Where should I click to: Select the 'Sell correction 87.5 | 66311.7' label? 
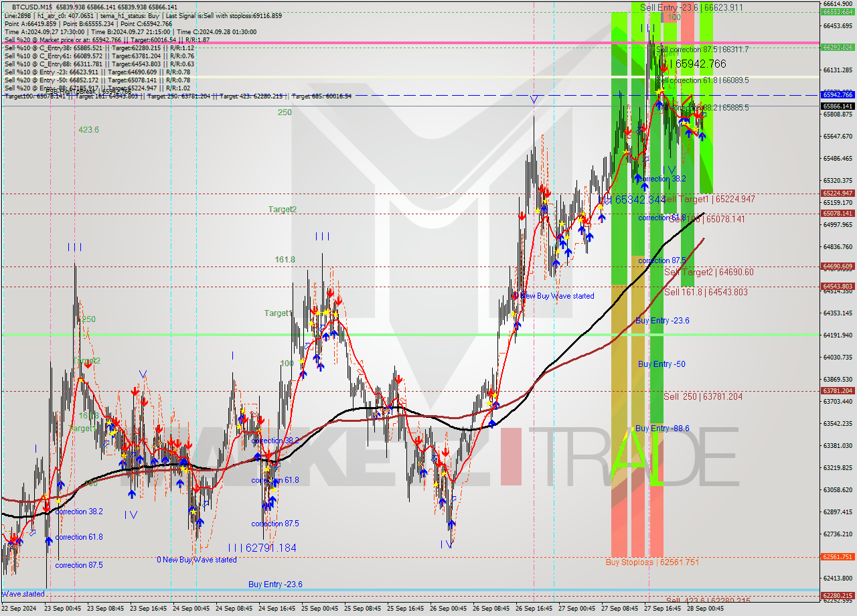tap(702, 50)
